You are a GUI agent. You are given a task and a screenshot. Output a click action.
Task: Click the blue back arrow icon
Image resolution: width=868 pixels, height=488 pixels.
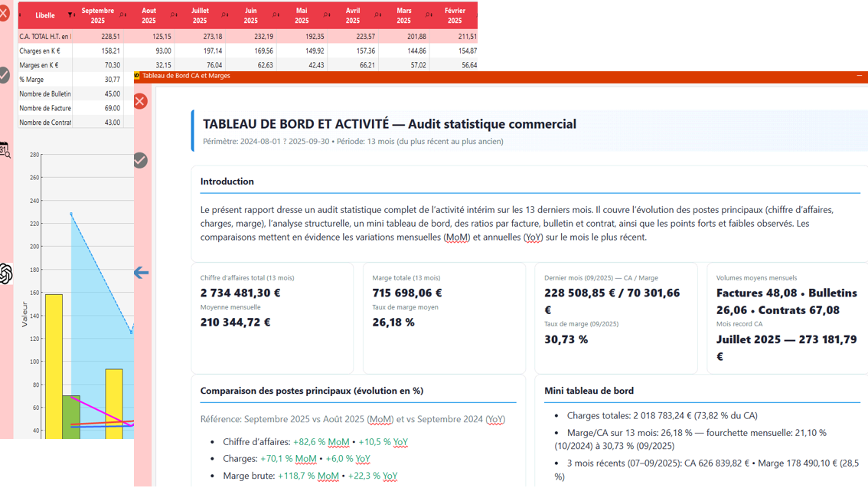(141, 273)
